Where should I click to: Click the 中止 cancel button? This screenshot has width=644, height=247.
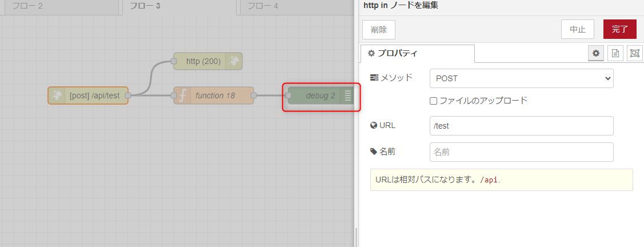pyautogui.click(x=578, y=29)
